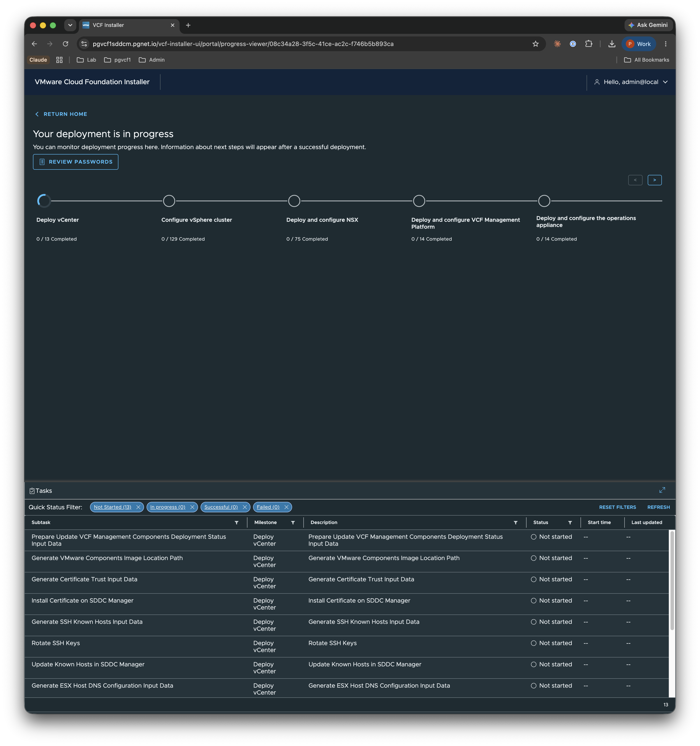This screenshot has width=700, height=746.
Task: Remove the In progress (0) filter chip
Action: (x=192, y=507)
